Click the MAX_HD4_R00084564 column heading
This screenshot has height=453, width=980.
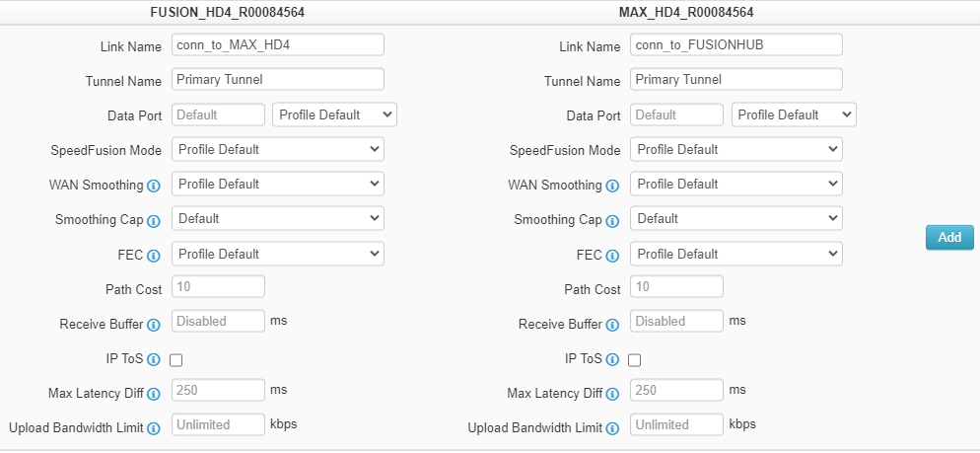tap(685, 13)
